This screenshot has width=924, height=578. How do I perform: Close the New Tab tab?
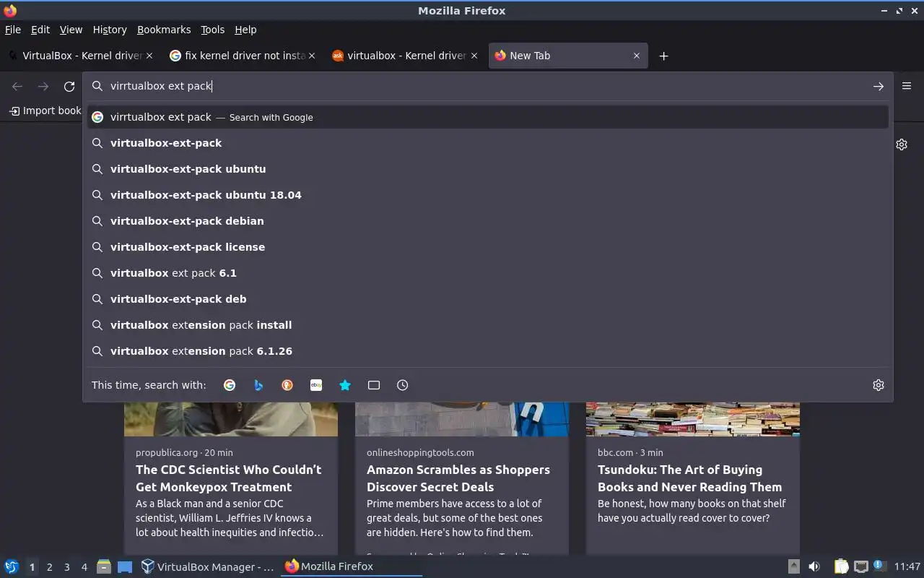(637, 56)
